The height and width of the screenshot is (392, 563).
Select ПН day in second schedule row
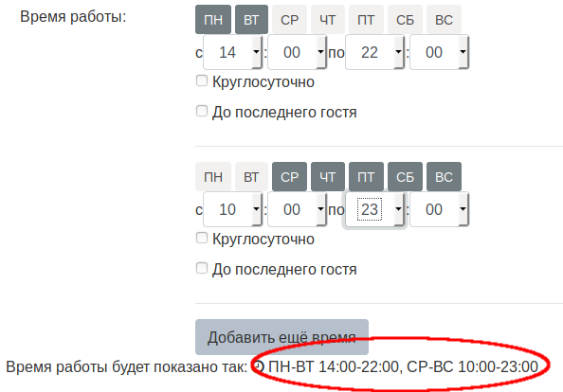tap(213, 177)
